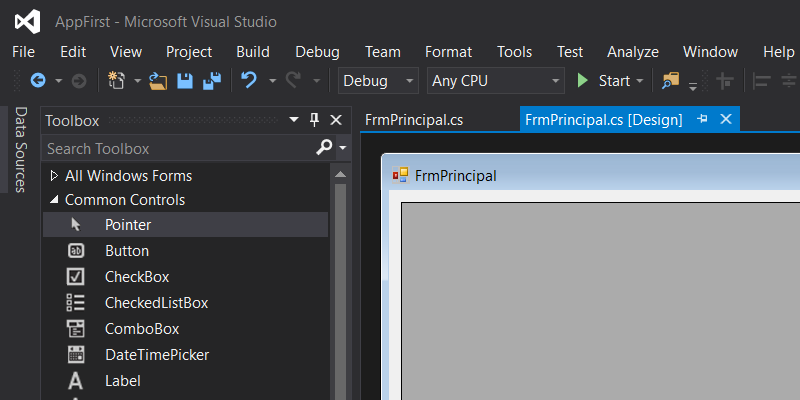The height and width of the screenshot is (400, 800).
Task: Click the Save icon in toolbar
Action: tap(186, 81)
